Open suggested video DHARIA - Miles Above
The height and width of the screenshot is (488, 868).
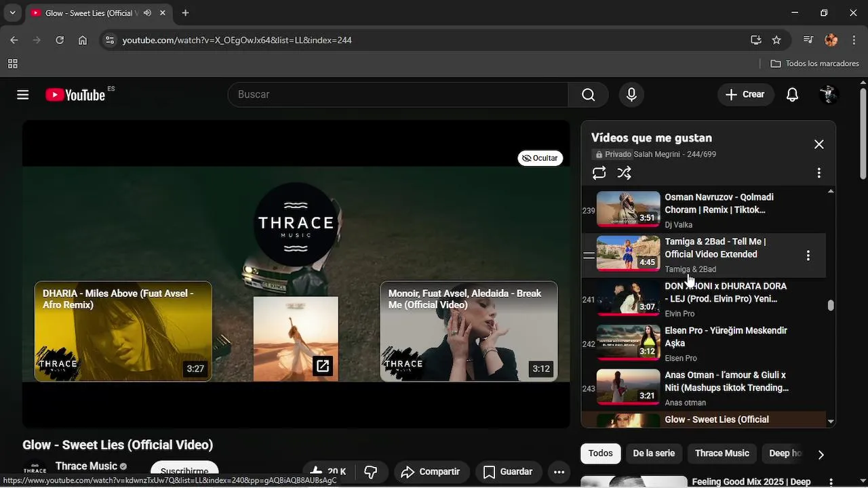pos(123,331)
